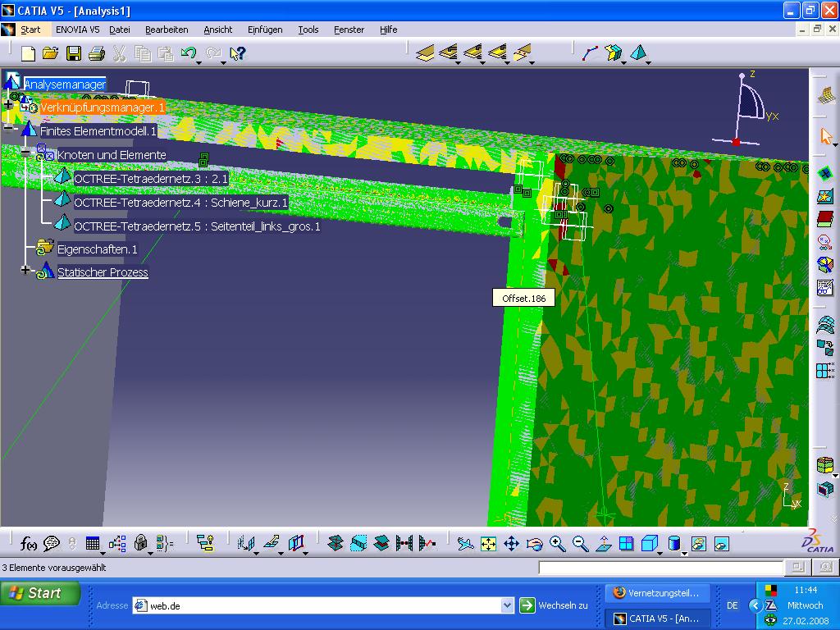
Task: Open the web.de address combo dropdown
Action: (507, 605)
